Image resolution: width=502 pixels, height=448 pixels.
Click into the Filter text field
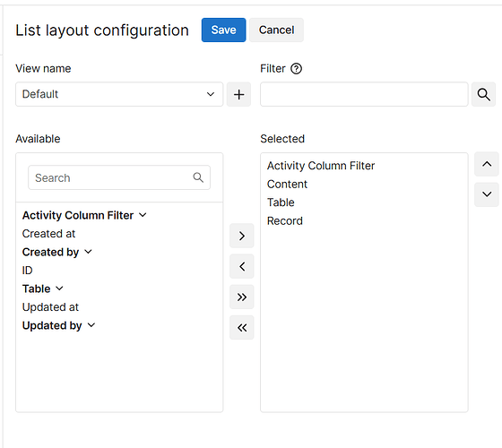(x=364, y=94)
